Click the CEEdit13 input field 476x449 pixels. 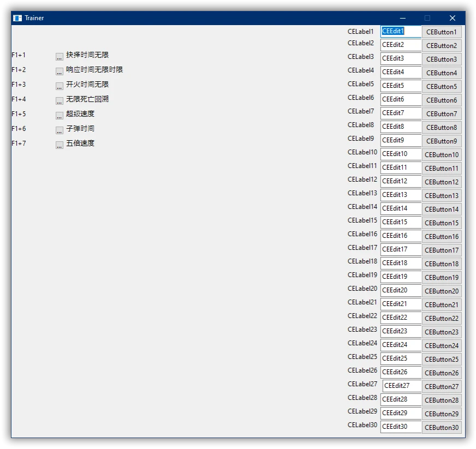click(401, 195)
